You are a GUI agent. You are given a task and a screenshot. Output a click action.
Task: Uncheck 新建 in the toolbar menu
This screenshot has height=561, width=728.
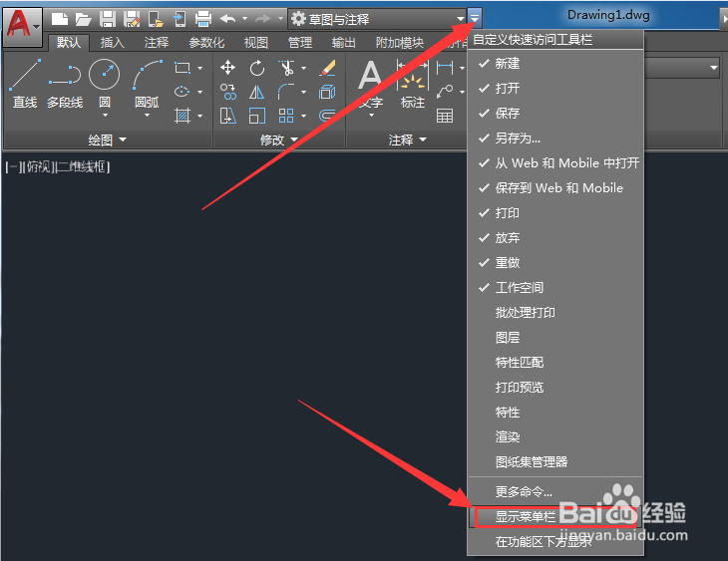point(554,64)
